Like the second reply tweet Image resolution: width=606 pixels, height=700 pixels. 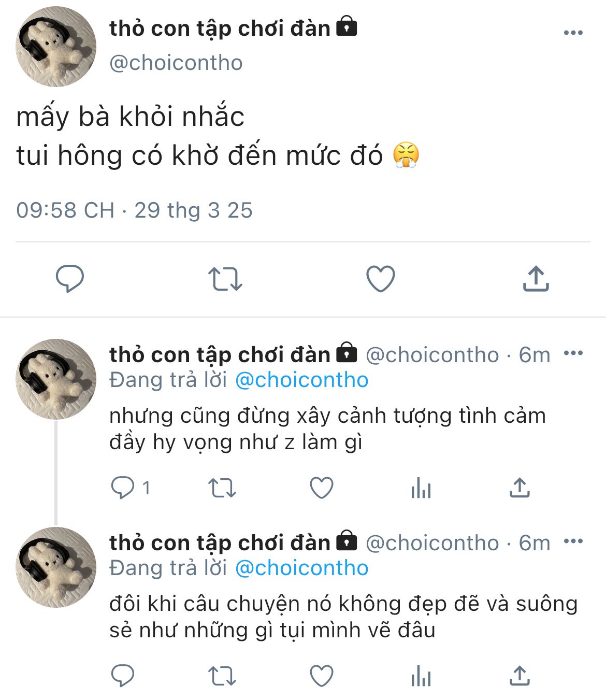pos(322,676)
